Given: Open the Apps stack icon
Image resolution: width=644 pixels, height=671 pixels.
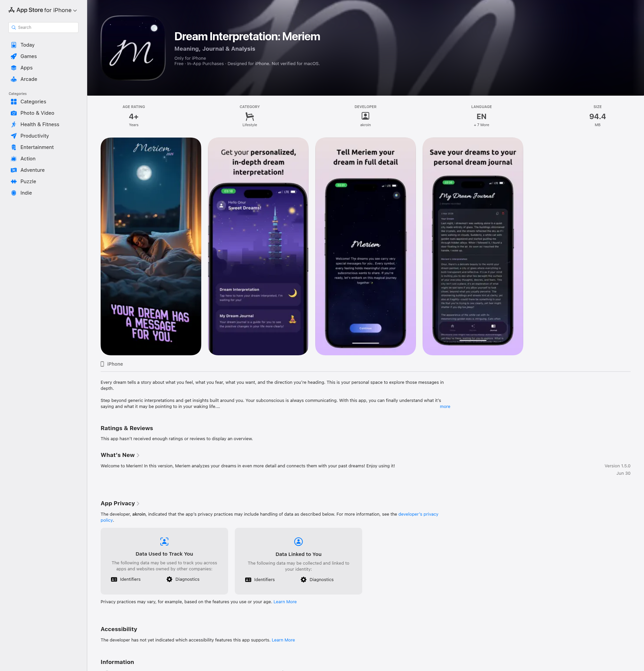Looking at the screenshot, I should (14, 68).
